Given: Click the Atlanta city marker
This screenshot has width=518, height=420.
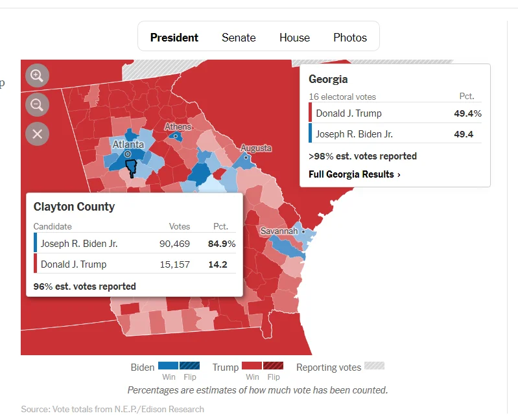Looking at the screenshot, I should coord(128,154).
